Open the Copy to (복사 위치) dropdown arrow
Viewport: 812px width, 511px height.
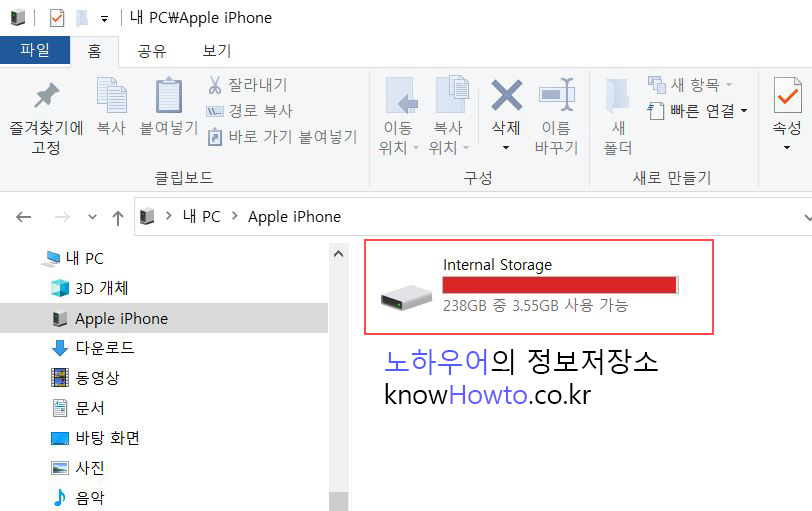tap(466, 148)
